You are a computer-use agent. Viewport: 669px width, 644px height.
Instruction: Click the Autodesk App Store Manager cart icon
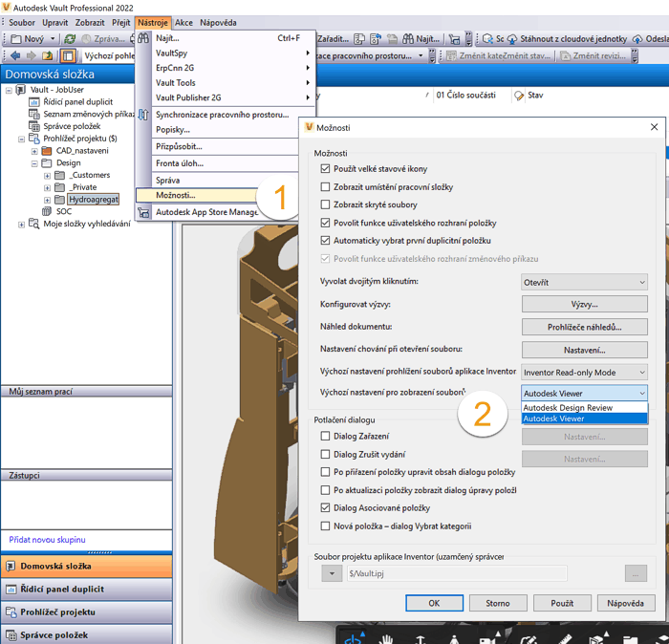[144, 212]
